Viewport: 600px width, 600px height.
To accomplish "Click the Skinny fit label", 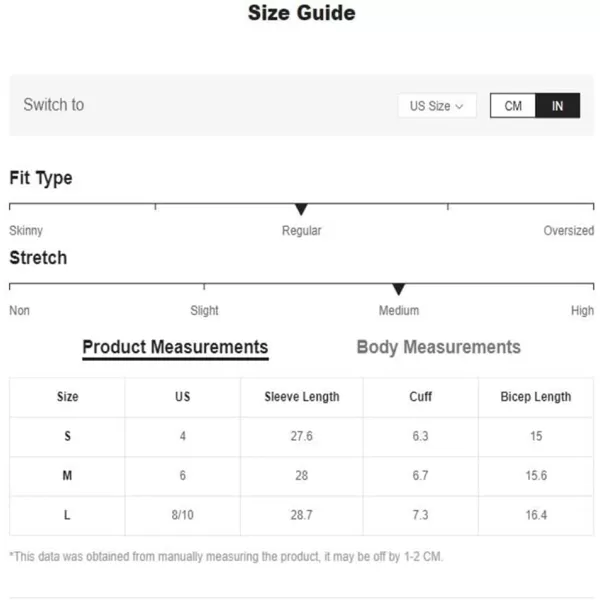I will click(x=26, y=231).
